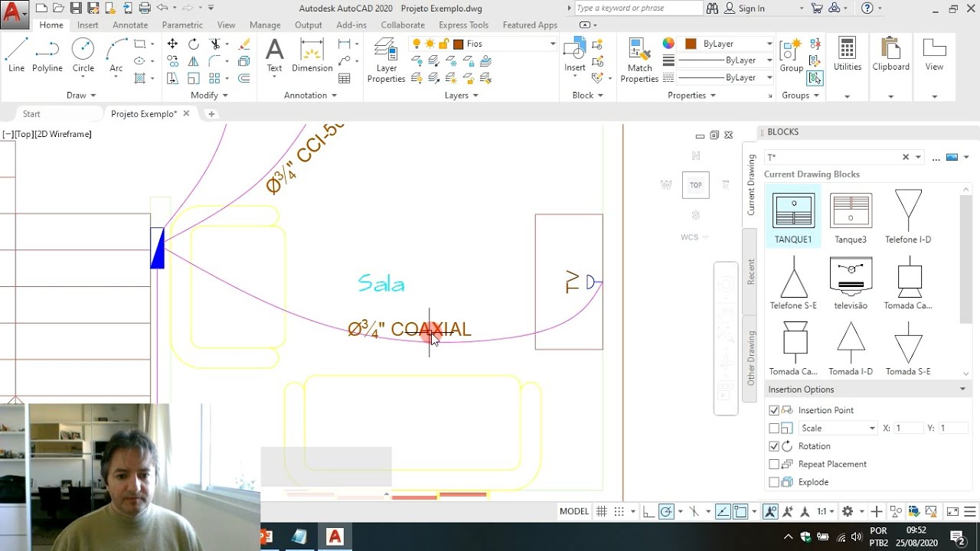The height and width of the screenshot is (551, 980).
Task: Open the Scale type dropdown
Action: [x=838, y=429]
